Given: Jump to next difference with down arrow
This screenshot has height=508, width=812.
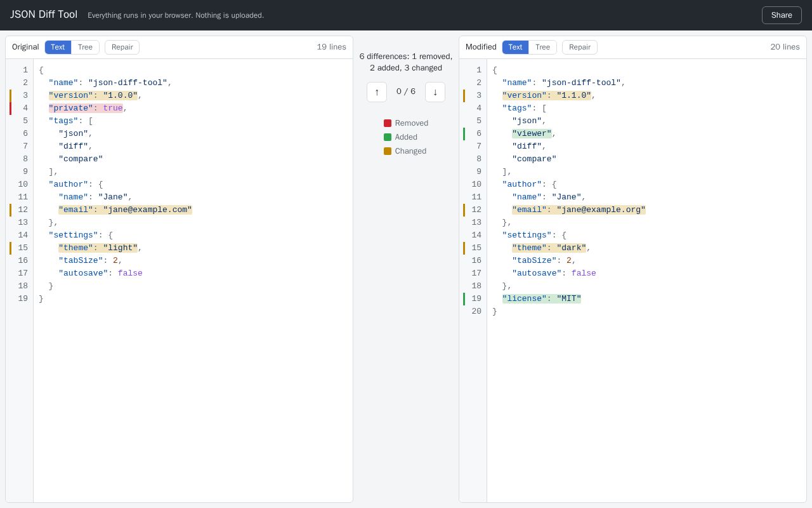Looking at the screenshot, I should 435,92.
